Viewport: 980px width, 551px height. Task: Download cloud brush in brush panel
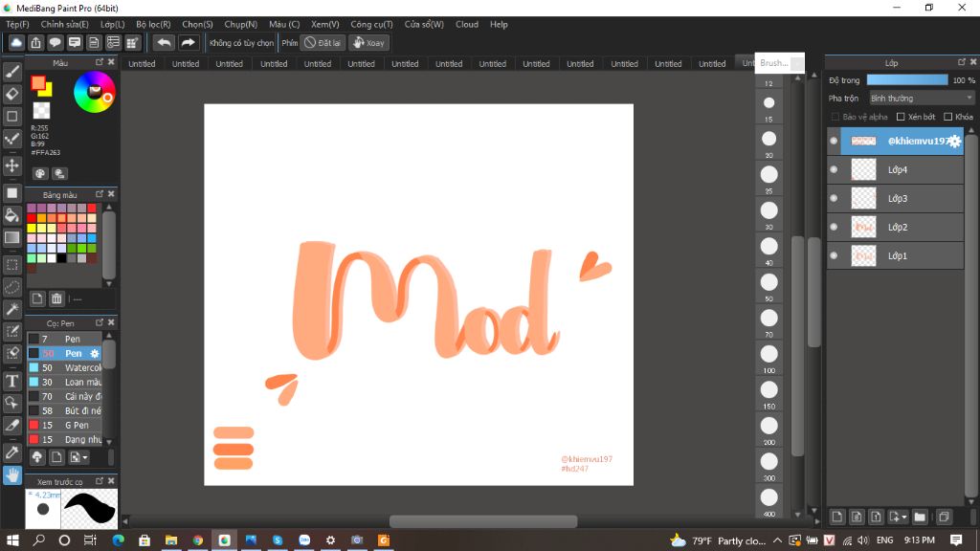[x=37, y=457]
